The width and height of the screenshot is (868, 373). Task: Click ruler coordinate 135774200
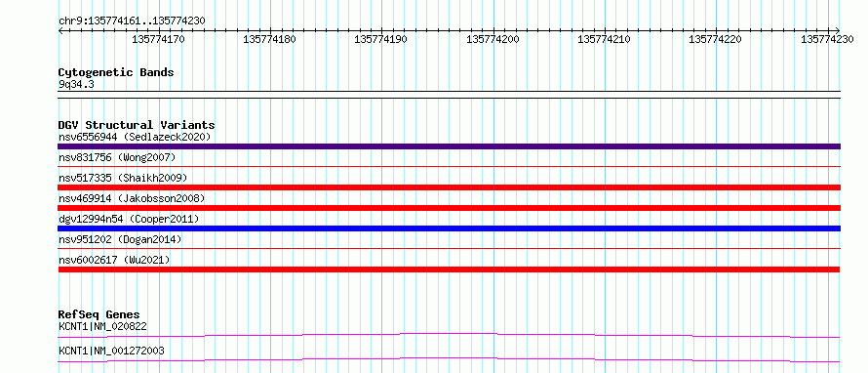(493, 39)
